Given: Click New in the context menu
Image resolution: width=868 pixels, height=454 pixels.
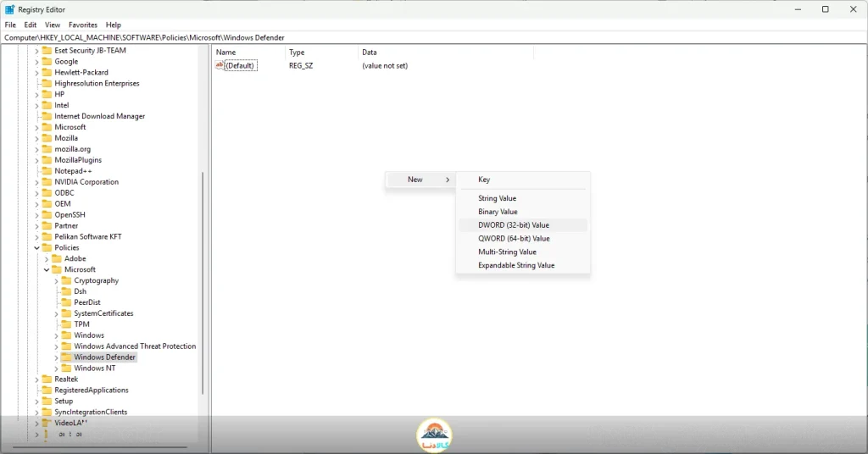Looking at the screenshot, I should [x=420, y=180].
